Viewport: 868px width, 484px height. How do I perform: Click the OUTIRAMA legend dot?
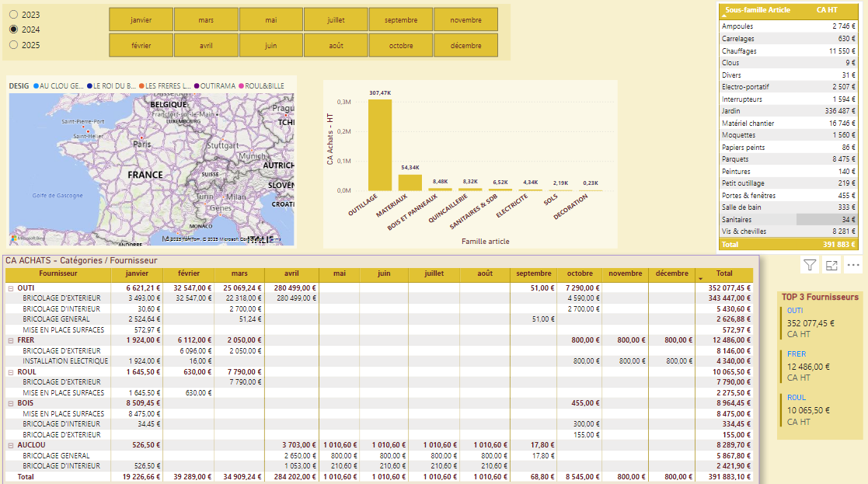coord(197,85)
